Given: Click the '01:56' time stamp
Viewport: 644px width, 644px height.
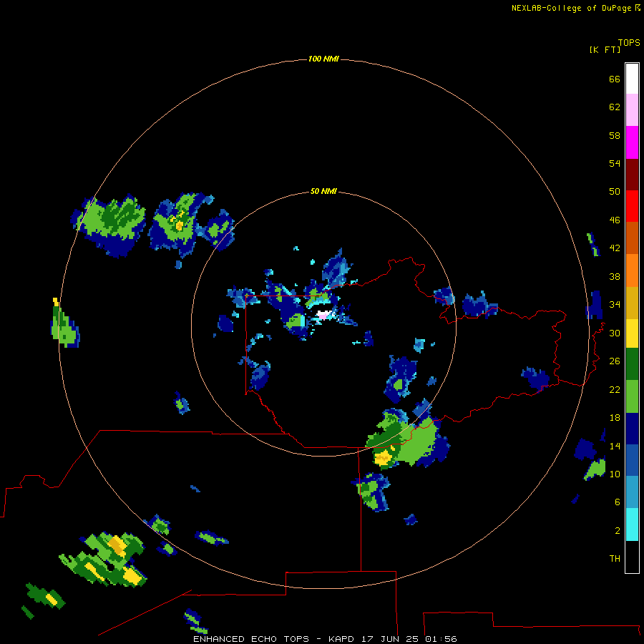Looking at the screenshot, I should 441,639.
